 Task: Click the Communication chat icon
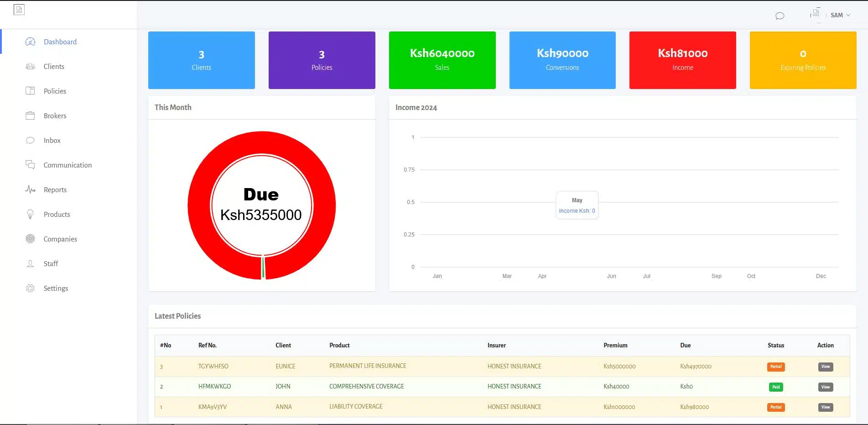click(30, 165)
